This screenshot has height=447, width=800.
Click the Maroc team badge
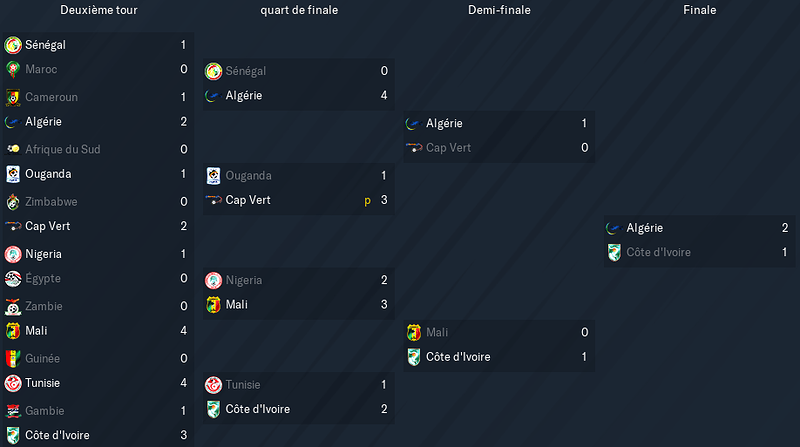13,69
